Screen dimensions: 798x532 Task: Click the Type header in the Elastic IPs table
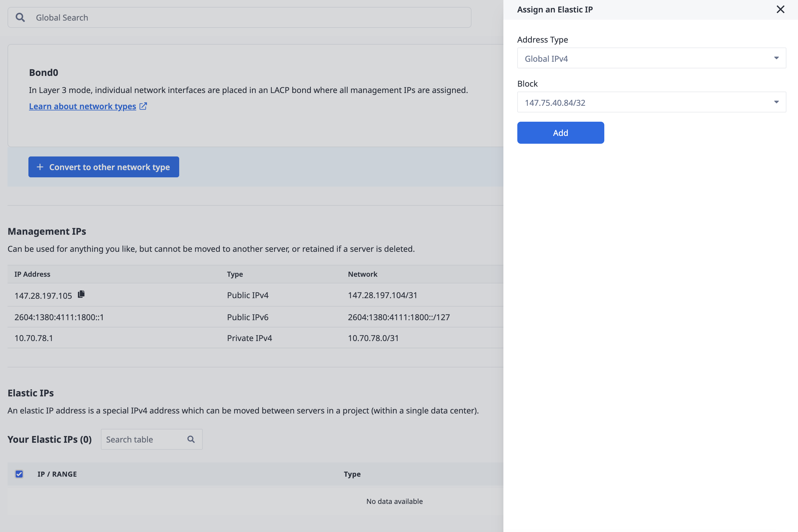click(352, 474)
